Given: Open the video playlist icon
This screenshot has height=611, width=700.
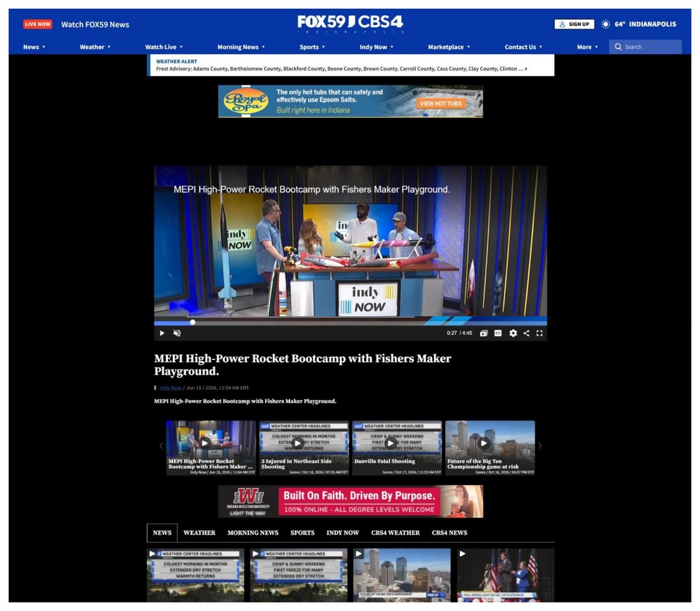Looking at the screenshot, I should 484,333.
